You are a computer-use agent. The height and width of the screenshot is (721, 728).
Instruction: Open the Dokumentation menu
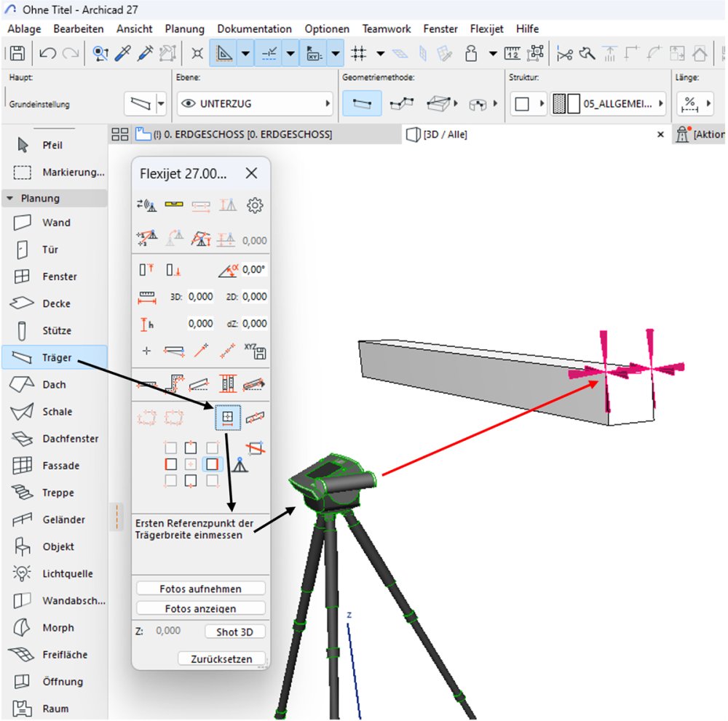[254, 29]
